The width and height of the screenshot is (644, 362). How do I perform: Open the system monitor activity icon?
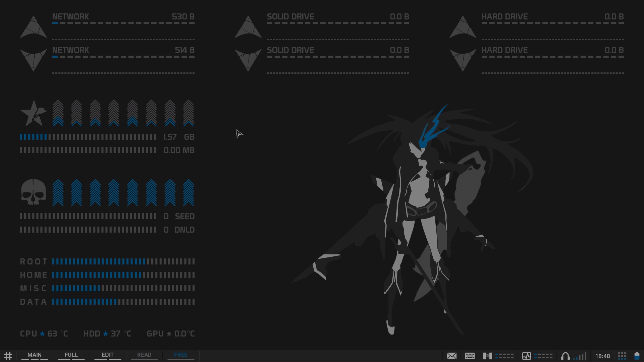[527, 356]
